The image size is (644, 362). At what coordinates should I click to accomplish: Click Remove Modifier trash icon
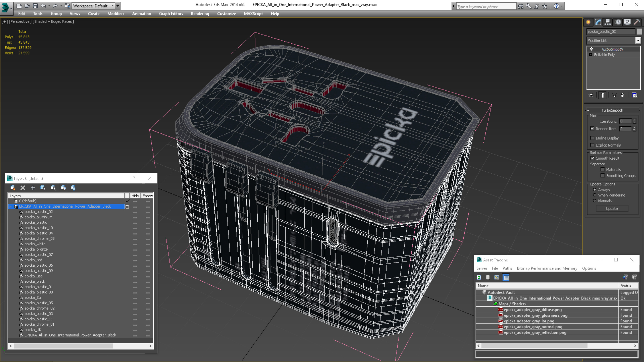pos(623,95)
